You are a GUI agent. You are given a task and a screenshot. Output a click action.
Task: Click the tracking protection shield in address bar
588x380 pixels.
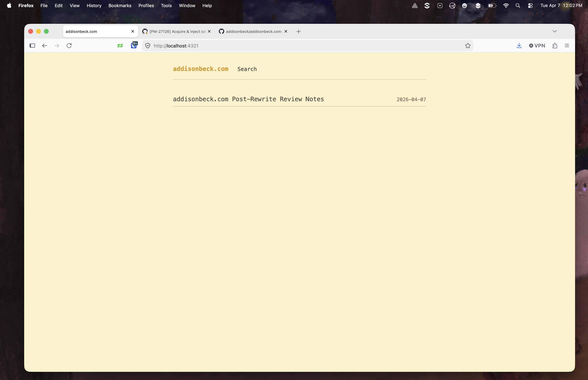coord(147,46)
